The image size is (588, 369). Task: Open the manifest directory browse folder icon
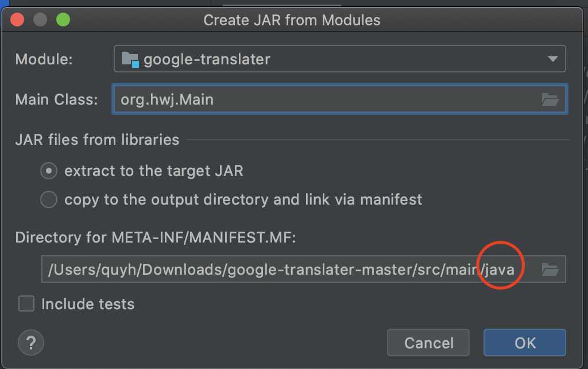coord(550,269)
